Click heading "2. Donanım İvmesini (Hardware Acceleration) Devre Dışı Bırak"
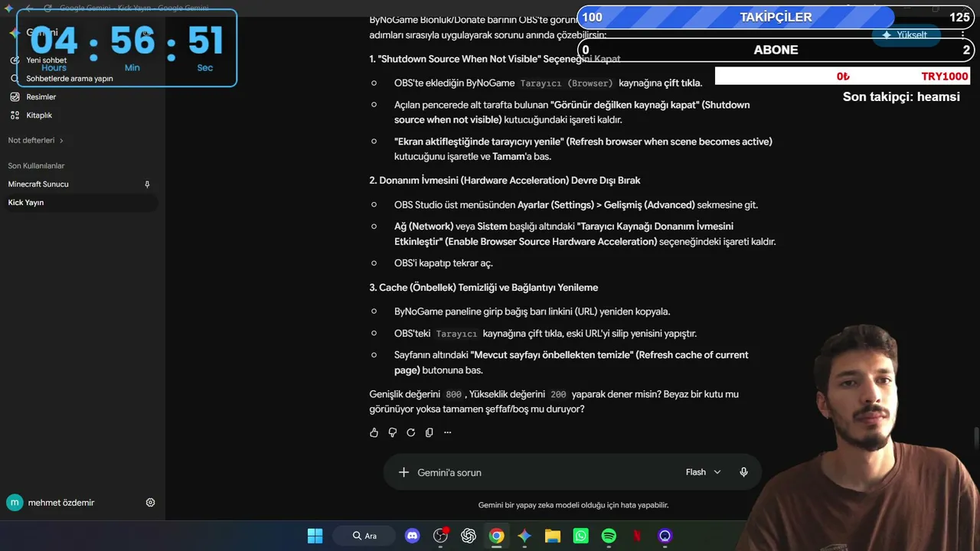 505,181
